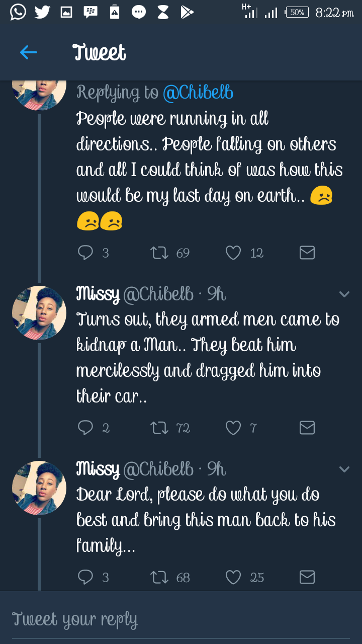This screenshot has width=362, height=644.
Task: Expand options chevron on 'Turns out' tweet
Action: [344, 294]
